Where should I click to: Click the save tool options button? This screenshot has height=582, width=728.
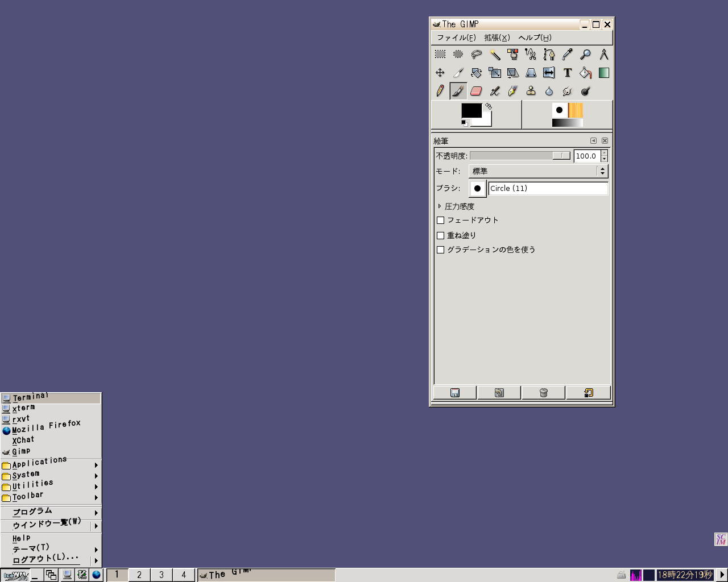click(455, 393)
